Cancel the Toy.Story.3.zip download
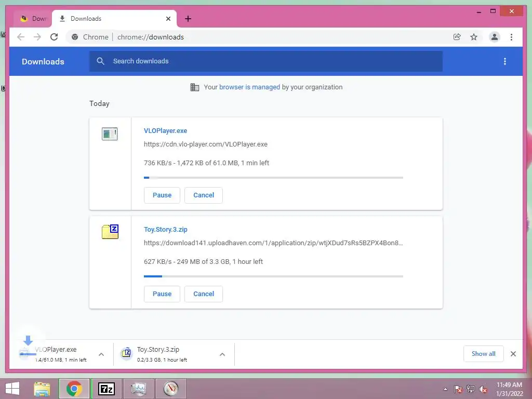 tap(204, 294)
